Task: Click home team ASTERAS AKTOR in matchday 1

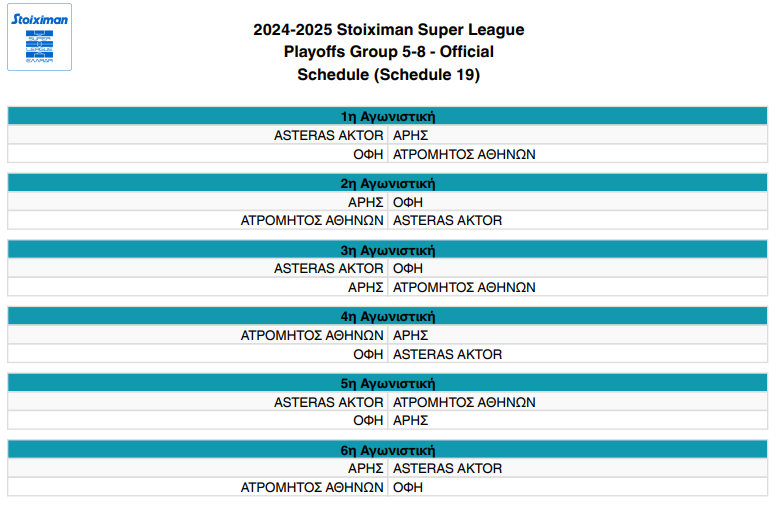Action: 328,135
